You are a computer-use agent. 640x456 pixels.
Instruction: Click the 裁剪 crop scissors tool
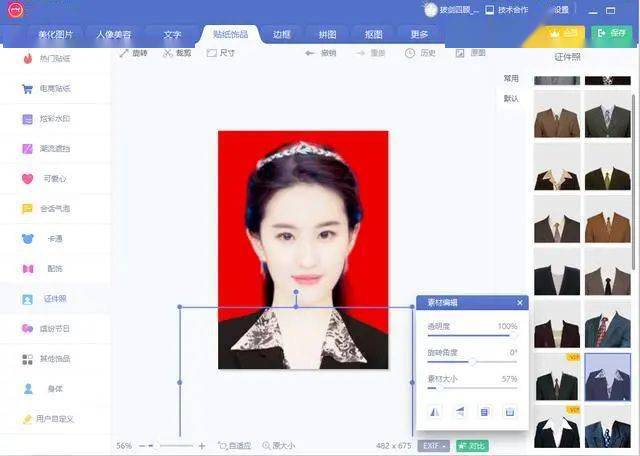(x=177, y=53)
